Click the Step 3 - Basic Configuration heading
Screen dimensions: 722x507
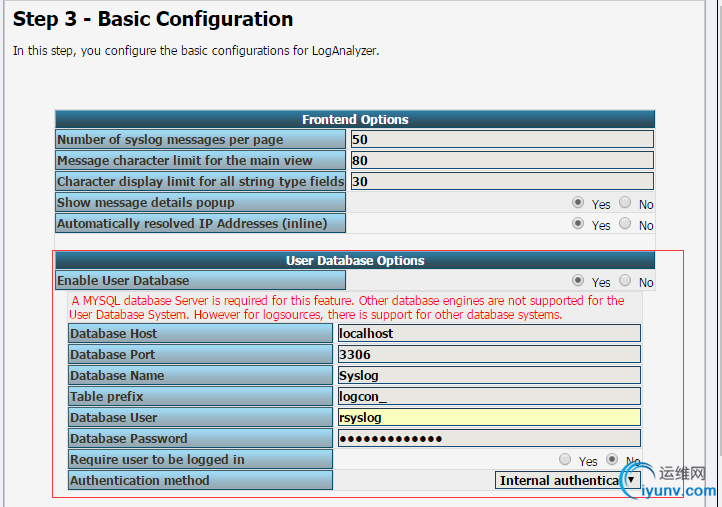[x=153, y=19]
